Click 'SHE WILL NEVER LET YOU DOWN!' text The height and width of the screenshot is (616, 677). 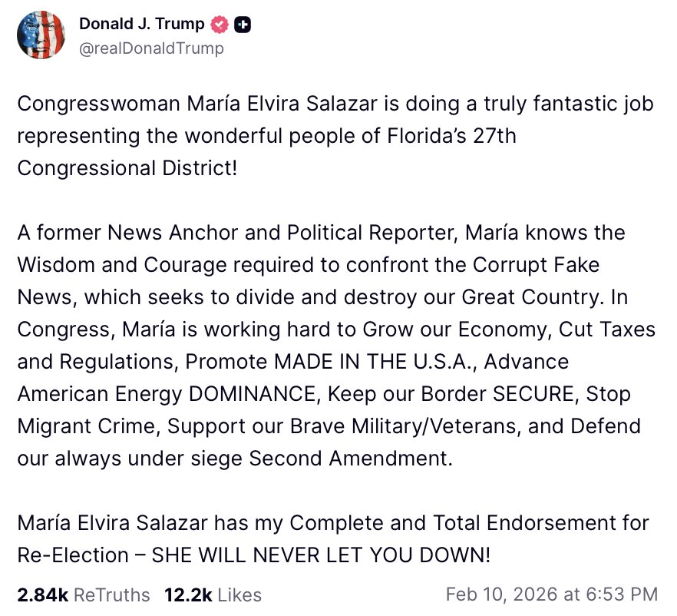pyautogui.click(x=321, y=555)
